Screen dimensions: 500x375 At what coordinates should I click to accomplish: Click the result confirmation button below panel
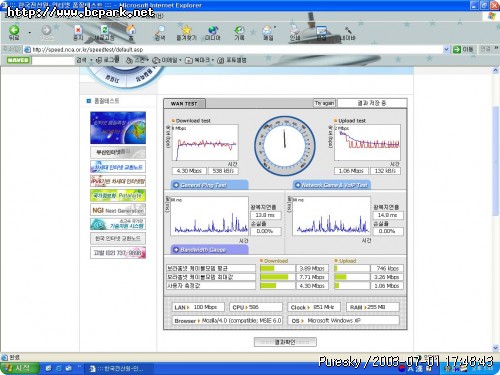pos(285,342)
